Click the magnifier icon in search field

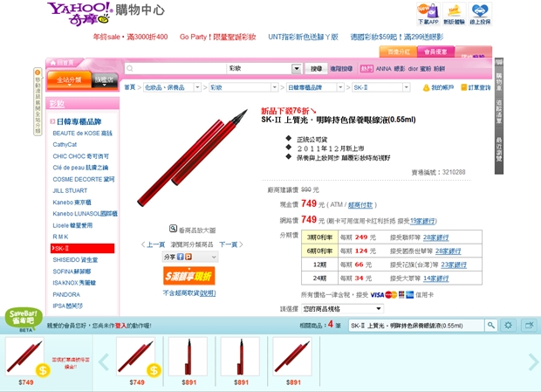click(x=130, y=68)
